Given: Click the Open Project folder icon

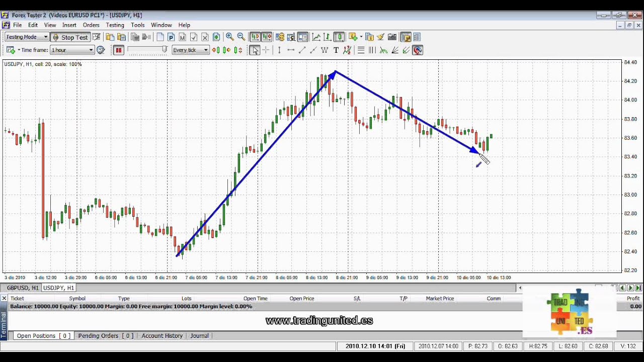Looking at the screenshot, I should (x=110, y=37).
